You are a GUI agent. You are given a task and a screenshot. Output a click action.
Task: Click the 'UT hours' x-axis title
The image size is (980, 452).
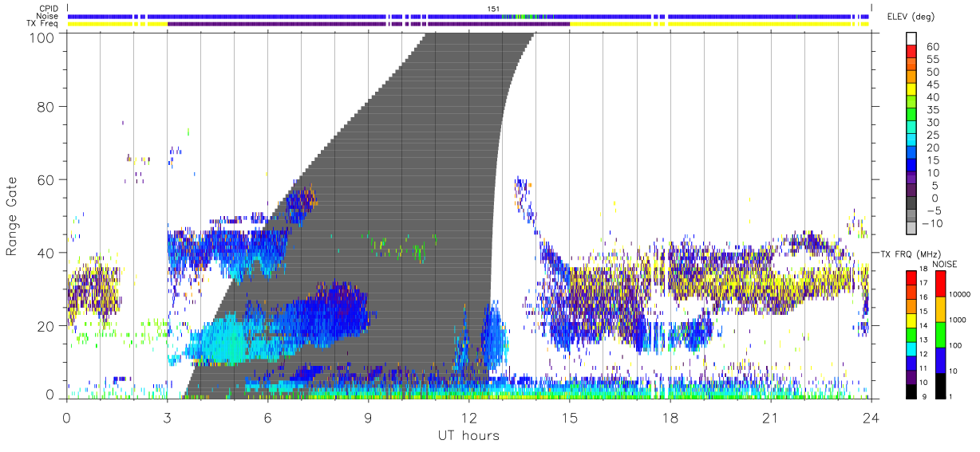pyautogui.click(x=468, y=435)
